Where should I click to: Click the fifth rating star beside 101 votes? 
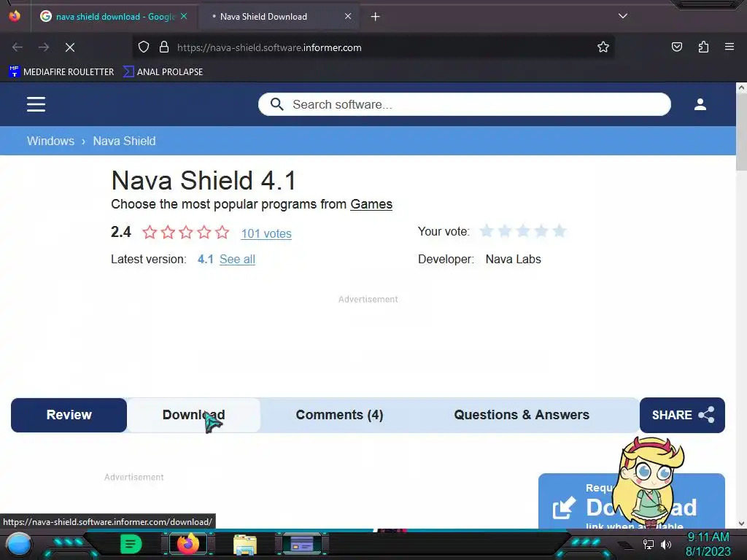pyautogui.click(x=222, y=233)
